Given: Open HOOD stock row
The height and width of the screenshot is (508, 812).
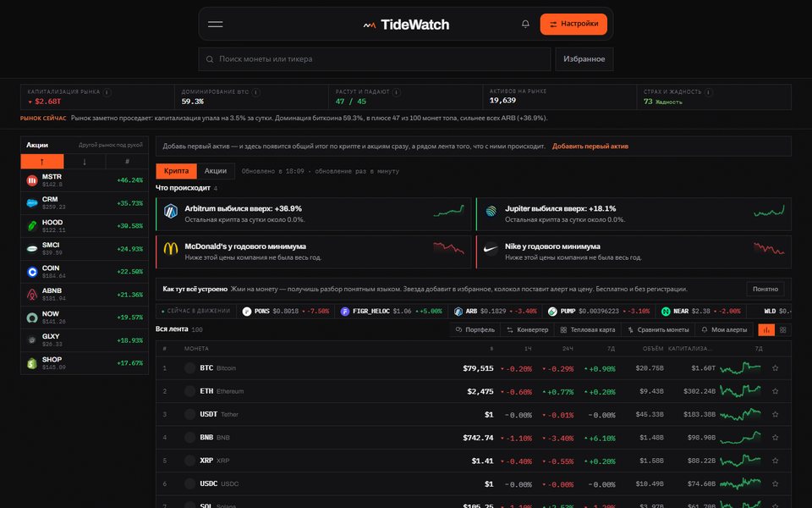Looking at the screenshot, I should pyautogui.click(x=85, y=226).
